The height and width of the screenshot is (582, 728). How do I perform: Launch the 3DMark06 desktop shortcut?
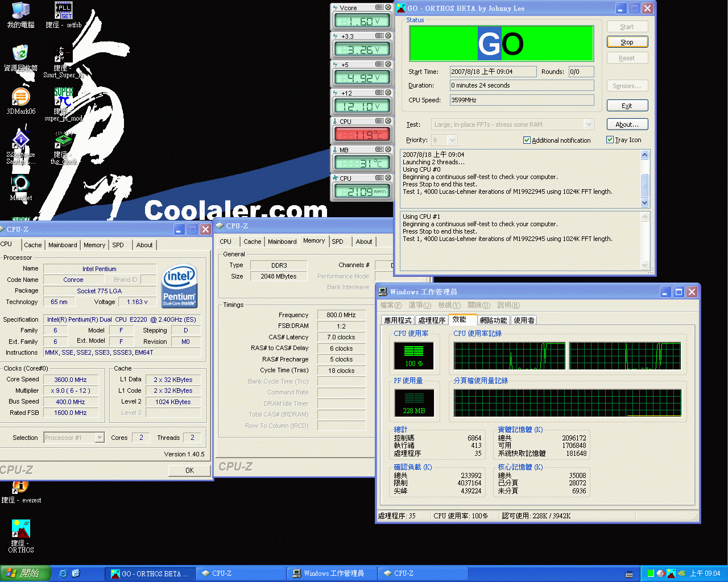pos(20,97)
